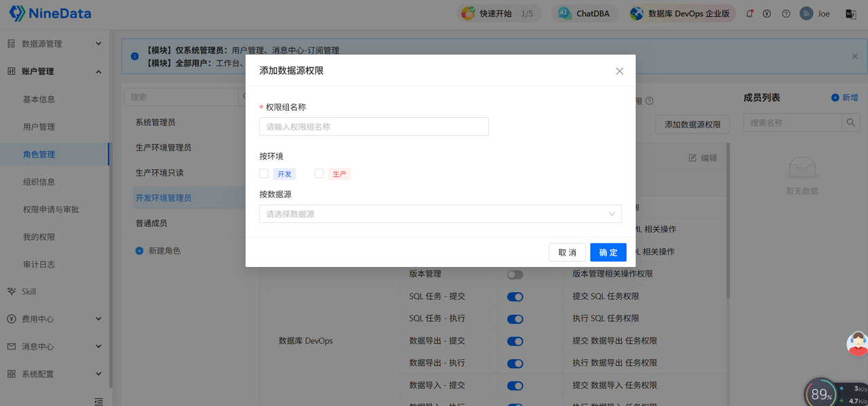868x406 pixels.
Task: Toggle the 数据导入 - 提交 switch
Action: [x=515, y=386]
